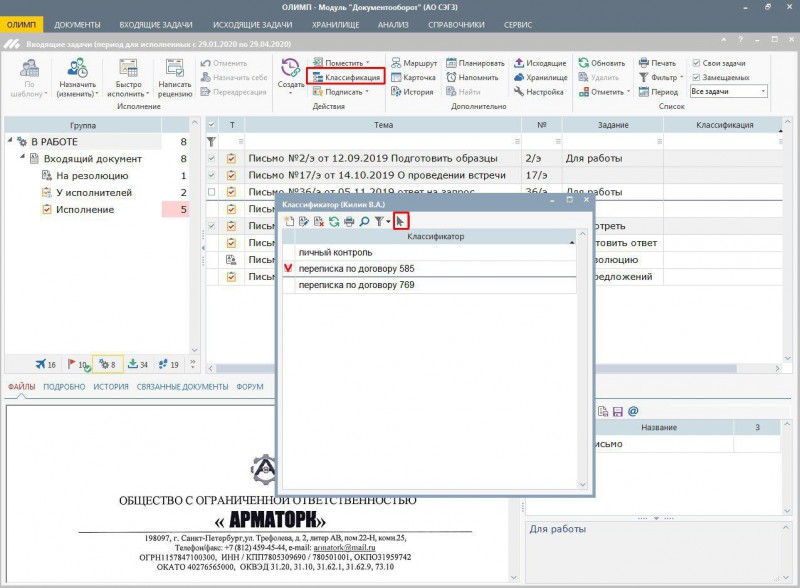Click the Планировать button
800x588 pixels.
pyautogui.click(x=476, y=63)
